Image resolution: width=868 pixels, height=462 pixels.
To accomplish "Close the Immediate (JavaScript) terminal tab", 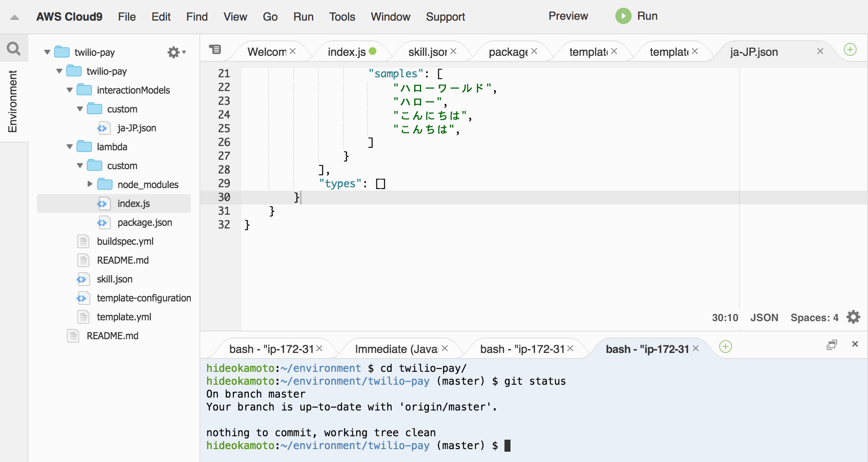I will (x=445, y=348).
